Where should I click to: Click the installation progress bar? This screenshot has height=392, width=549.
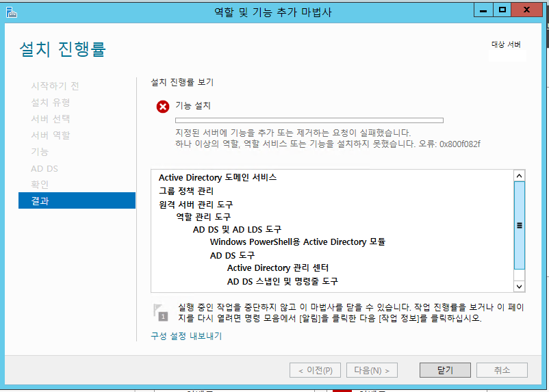309,120
